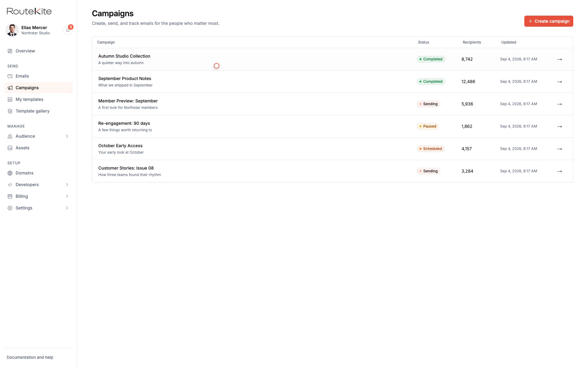
Task: Open Member Preview: September row arrow
Action: pyautogui.click(x=560, y=104)
